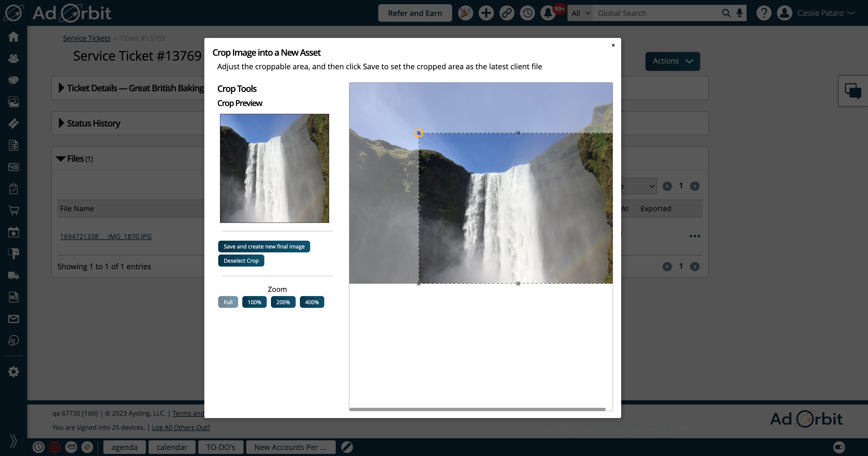The height and width of the screenshot is (456, 868).
Task: Activate the voice search microphone
Action: click(740, 13)
